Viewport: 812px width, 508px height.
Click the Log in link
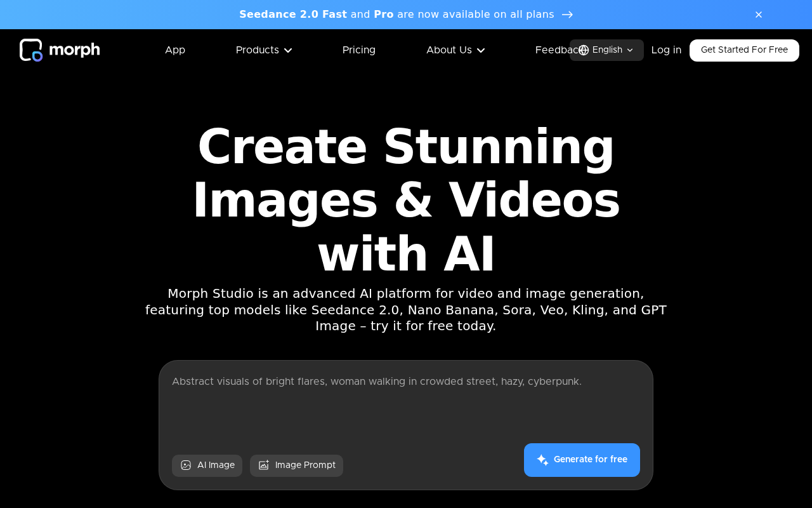click(666, 50)
